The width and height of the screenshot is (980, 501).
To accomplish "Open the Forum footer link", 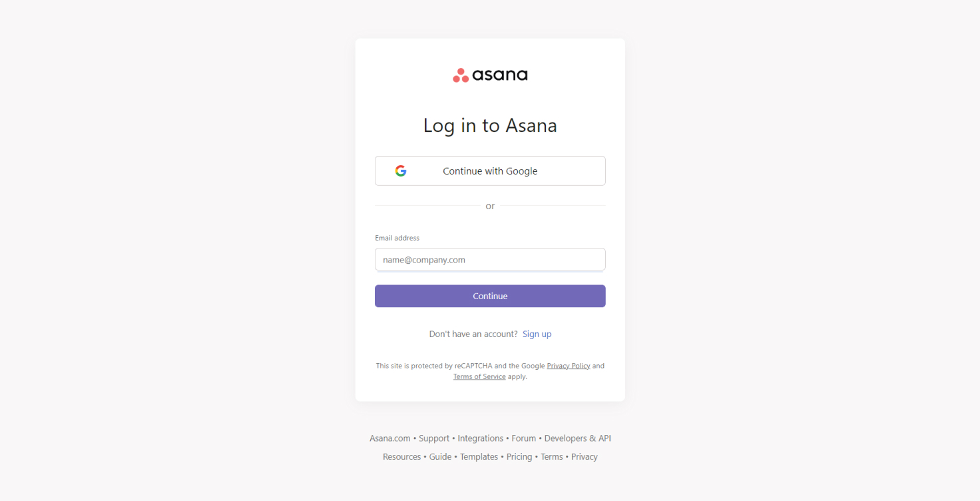I will pyautogui.click(x=523, y=438).
